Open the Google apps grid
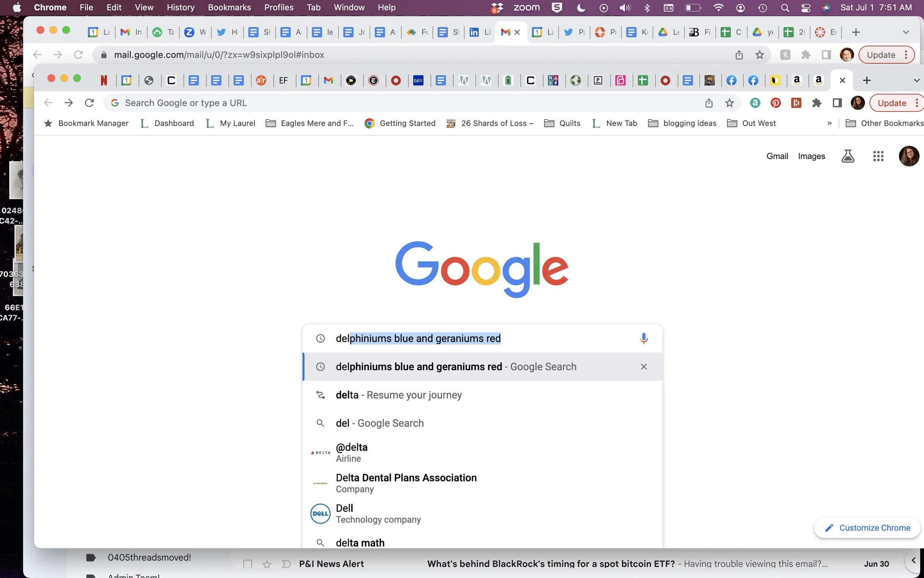This screenshot has height=578, width=924. [x=878, y=156]
